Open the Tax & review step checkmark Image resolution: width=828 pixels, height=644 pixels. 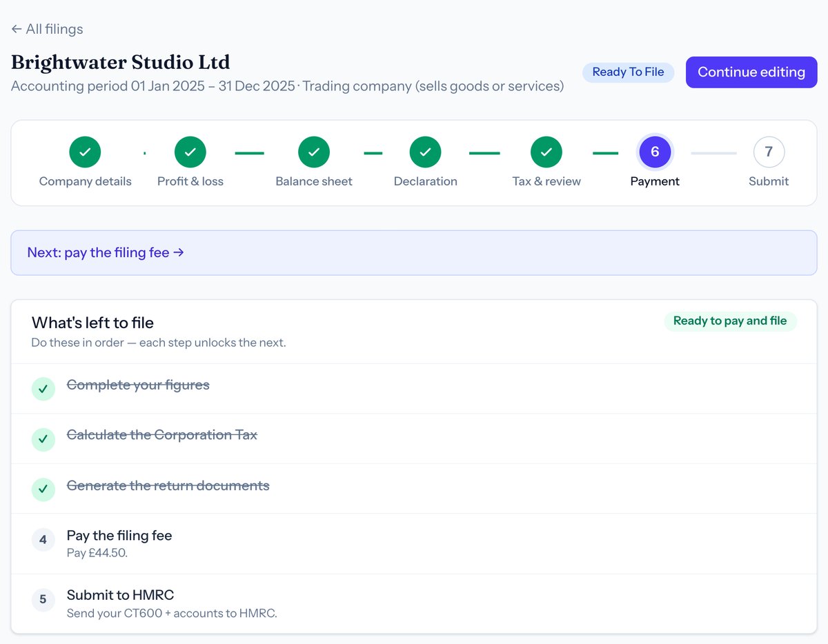pyautogui.click(x=546, y=152)
